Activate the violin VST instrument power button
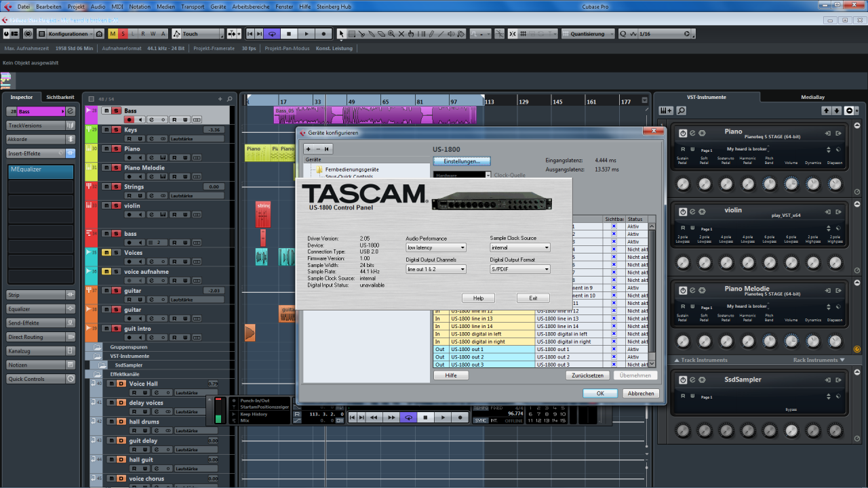Viewport: 868px width, 488px height. pos(683,211)
